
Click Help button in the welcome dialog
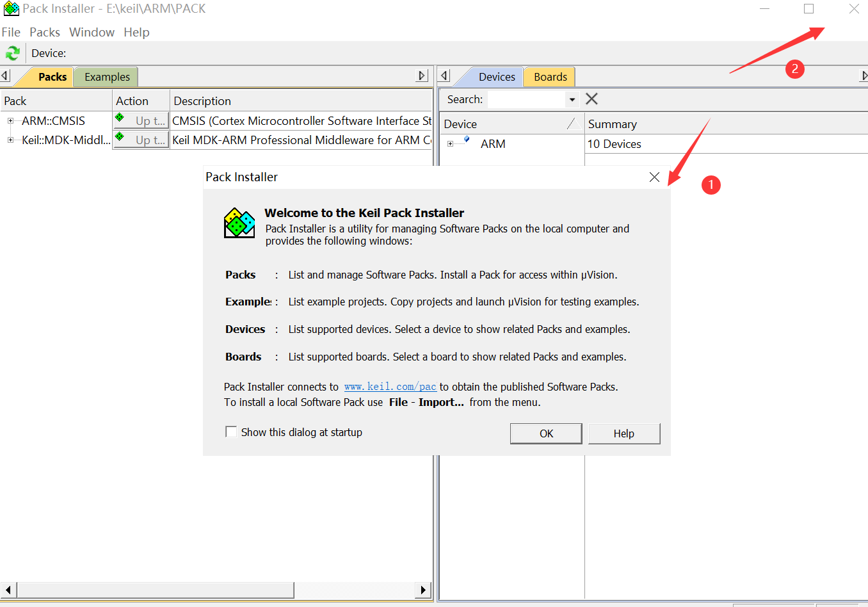click(624, 433)
